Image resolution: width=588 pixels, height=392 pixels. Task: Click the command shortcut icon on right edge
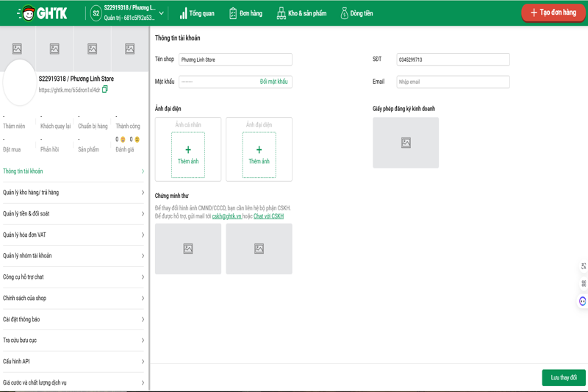583,283
